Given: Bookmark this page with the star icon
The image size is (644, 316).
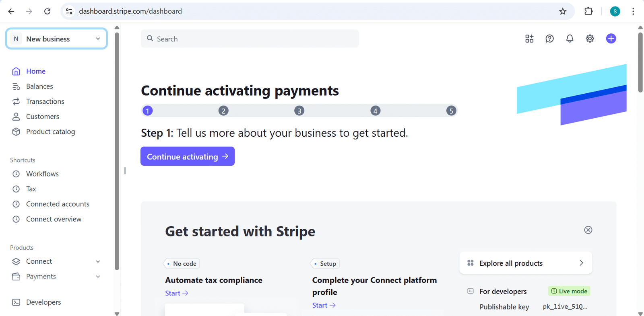Looking at the screenshot, I should 563,11.
